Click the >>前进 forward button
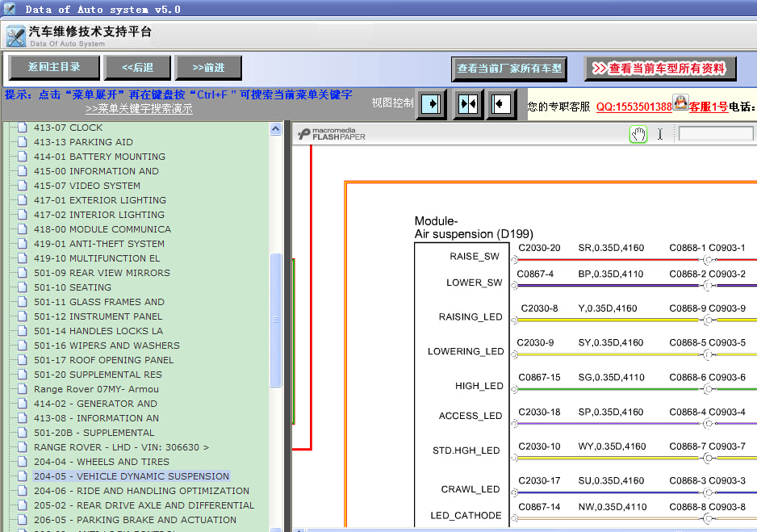 [208, 67]
